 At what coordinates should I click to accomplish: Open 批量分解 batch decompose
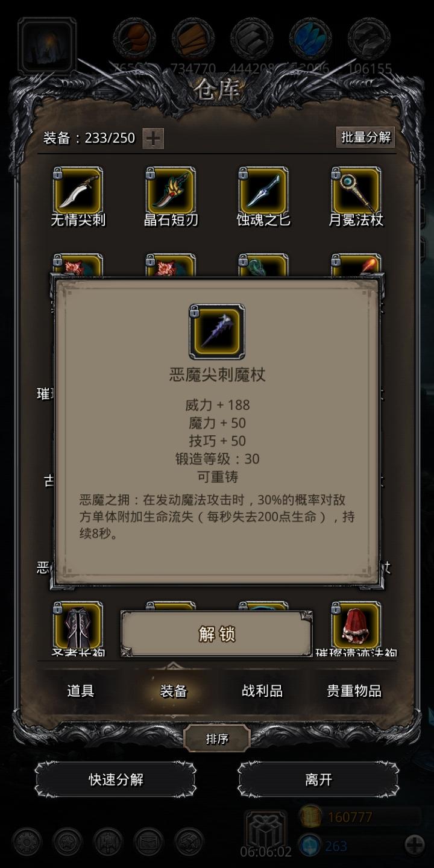point(365,137)
